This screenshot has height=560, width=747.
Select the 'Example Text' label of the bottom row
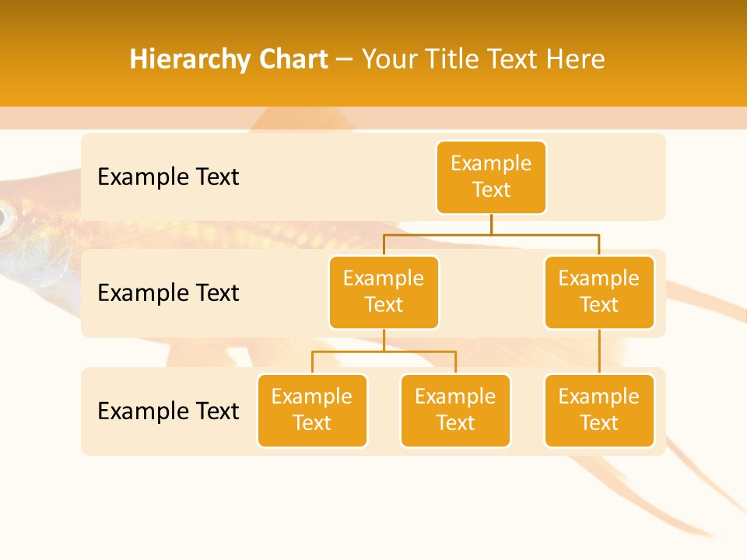168,411
